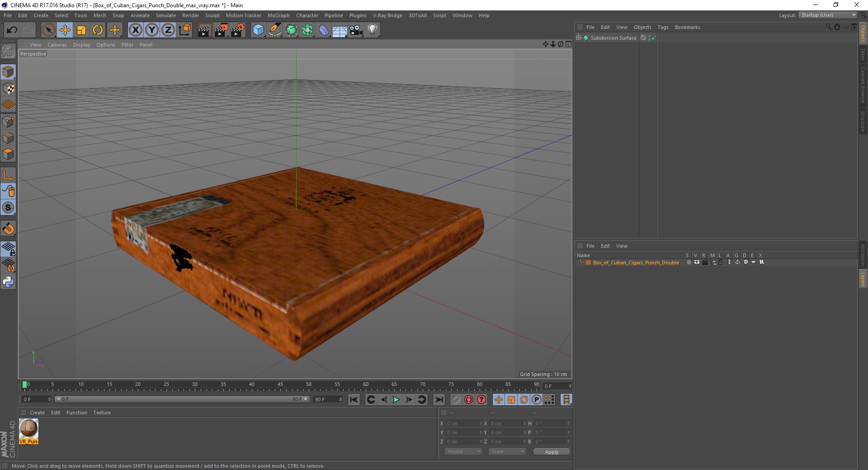Toggle the X axis lock

[135, 30]
